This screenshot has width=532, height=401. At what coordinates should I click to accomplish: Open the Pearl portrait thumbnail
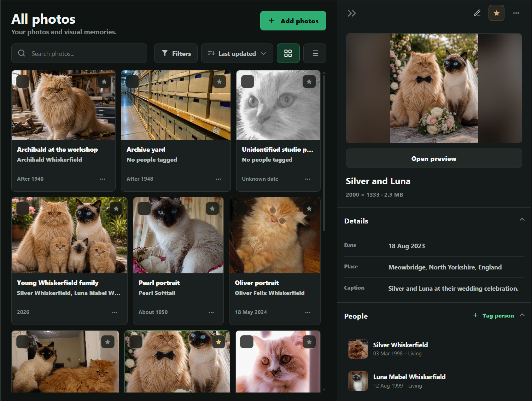pos(179,236)
